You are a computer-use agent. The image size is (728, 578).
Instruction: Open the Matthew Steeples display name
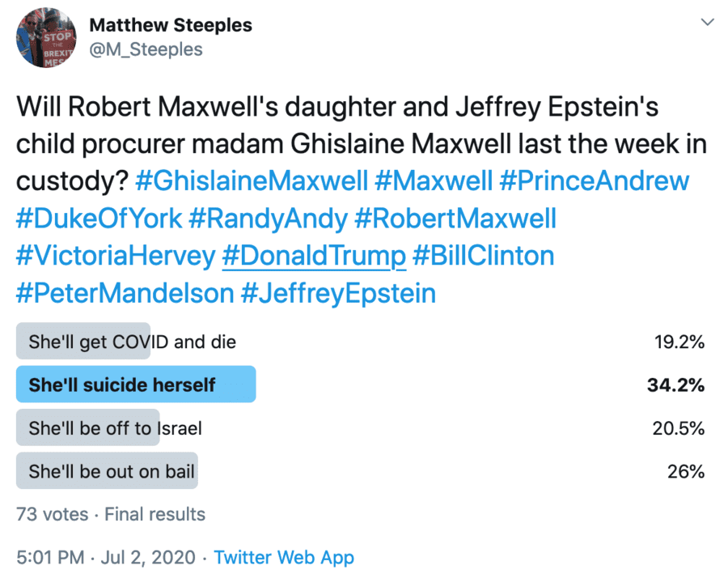171,25
